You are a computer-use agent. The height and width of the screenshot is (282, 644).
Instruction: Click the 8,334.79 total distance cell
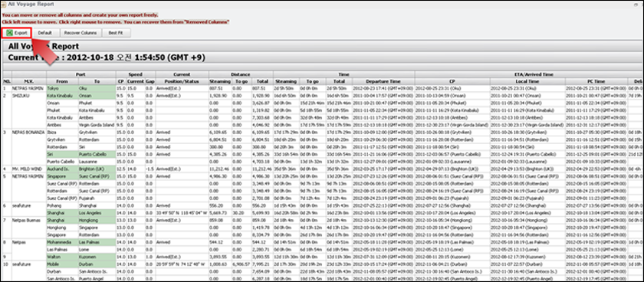coord(261,234)
